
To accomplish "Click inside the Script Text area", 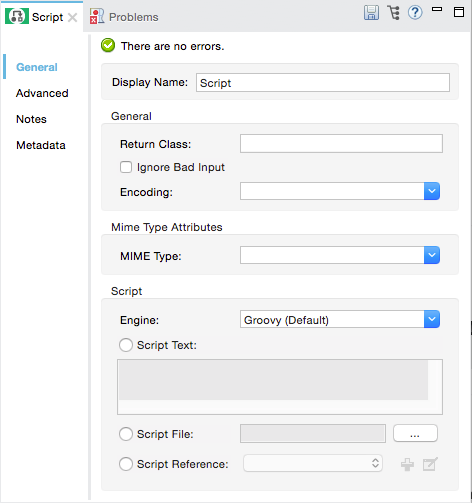I will tap(280, 387).
